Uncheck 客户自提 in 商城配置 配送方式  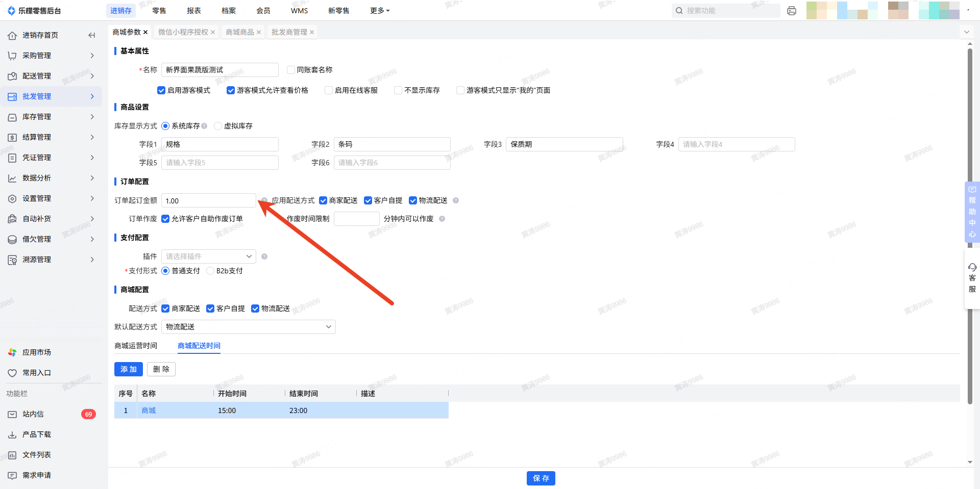coord(210,308)
